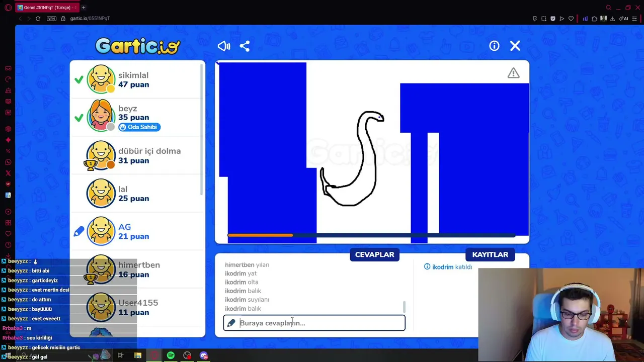The width and height of the screenshot is (644, 362).
Task: Go back to the previous page
Action: pyautogui.click(x=20, y=19)
